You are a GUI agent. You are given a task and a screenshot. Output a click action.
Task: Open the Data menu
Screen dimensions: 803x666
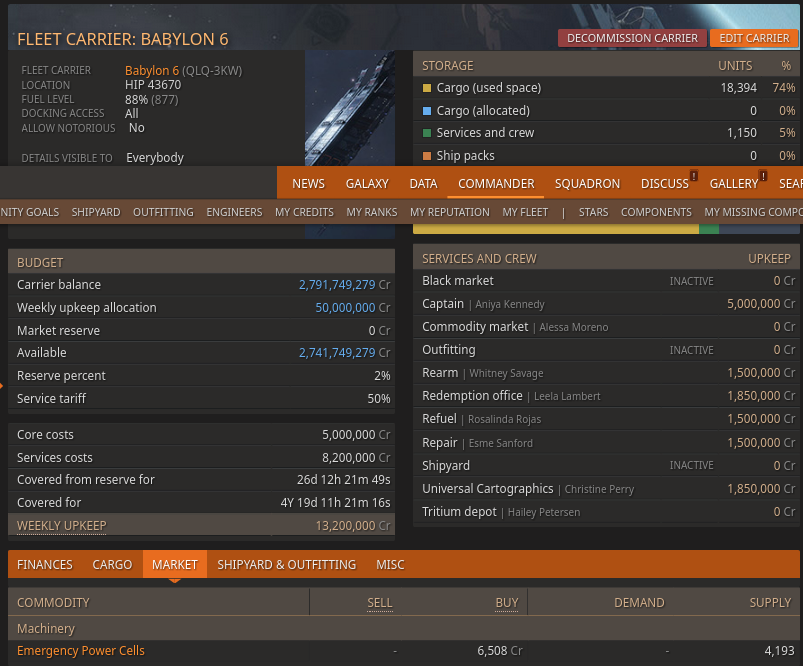tap(423, 183)
